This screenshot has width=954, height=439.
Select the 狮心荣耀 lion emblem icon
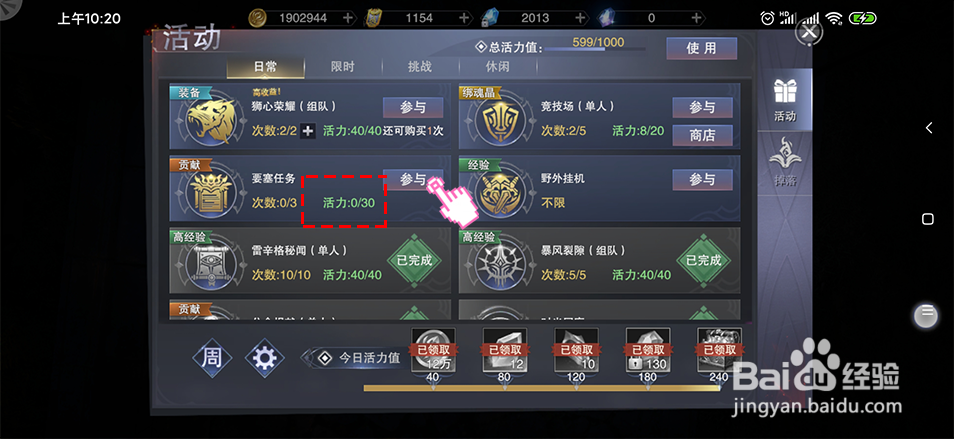point(210,119)
